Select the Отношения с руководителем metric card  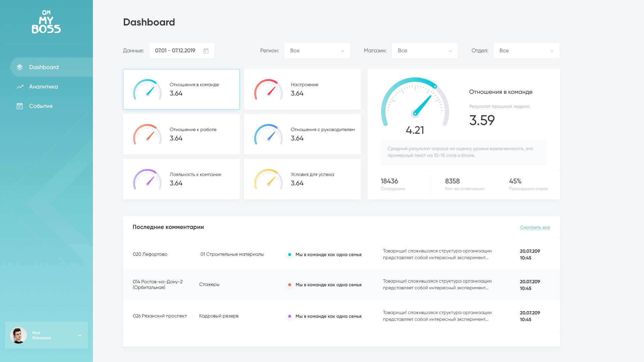point(303,134)
